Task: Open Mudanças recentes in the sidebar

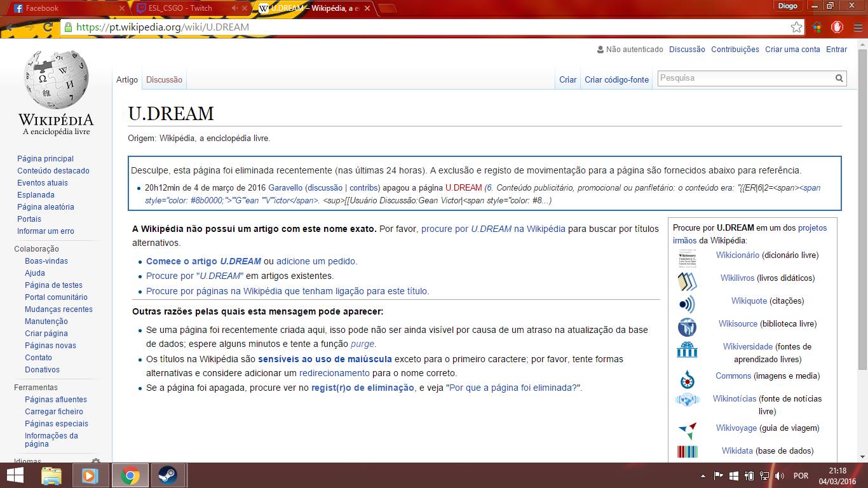Action: coord(58,309)
